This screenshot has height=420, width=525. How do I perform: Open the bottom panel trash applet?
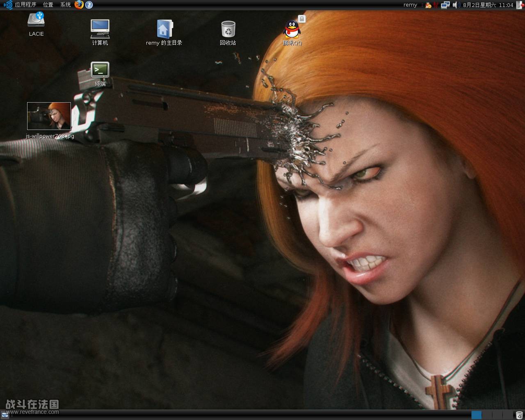coord(519,415)
